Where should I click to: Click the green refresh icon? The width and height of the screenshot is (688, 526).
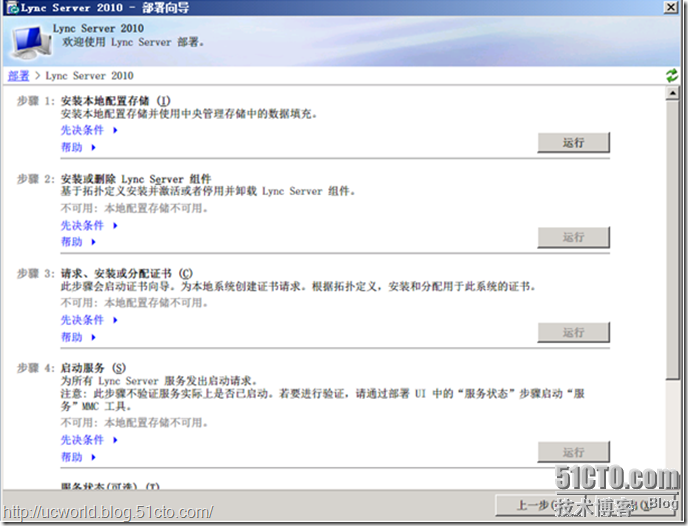[x=672, y=75]
